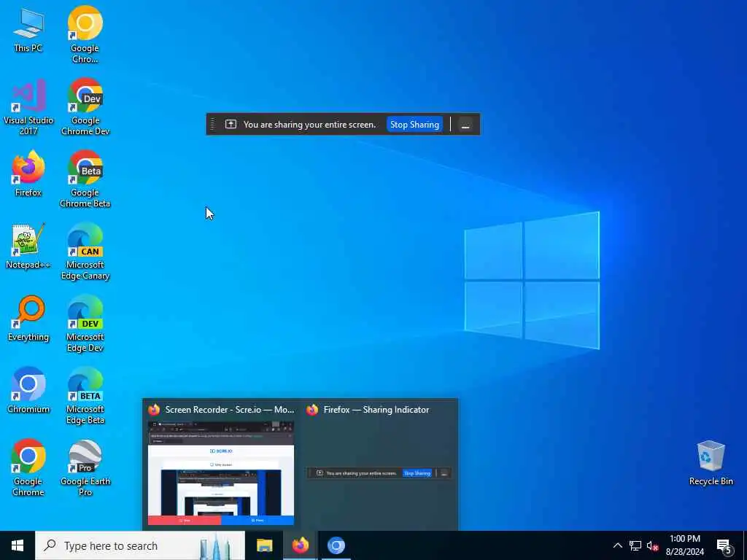
Task: Select the Microsoft Edge Dev shortcut
Action: point(85,324)
